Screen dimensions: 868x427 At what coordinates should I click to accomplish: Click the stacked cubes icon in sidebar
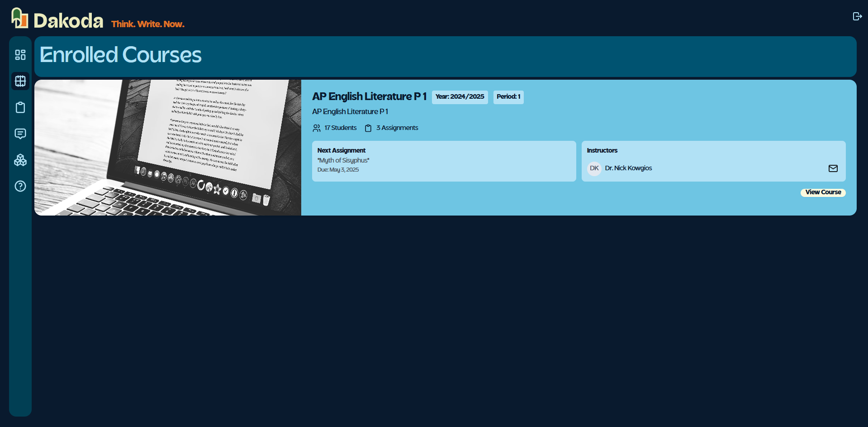tap(20, 160)
